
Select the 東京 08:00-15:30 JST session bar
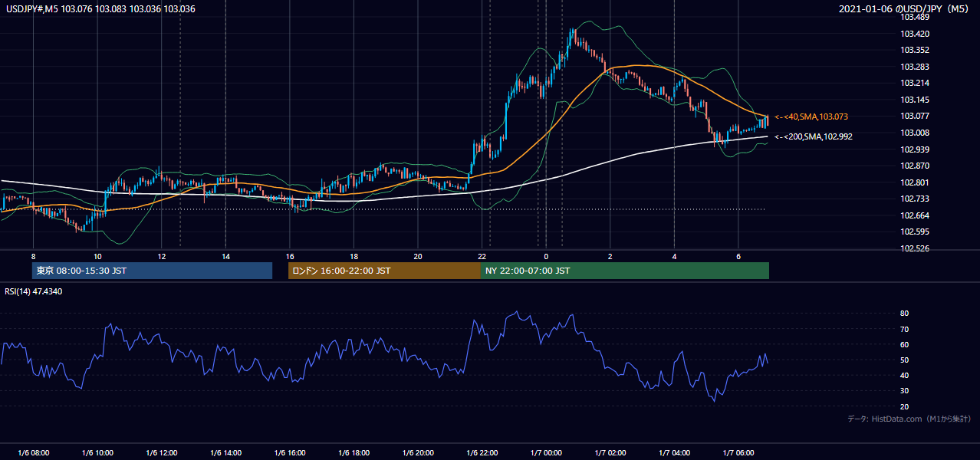[x=152, y=271]
